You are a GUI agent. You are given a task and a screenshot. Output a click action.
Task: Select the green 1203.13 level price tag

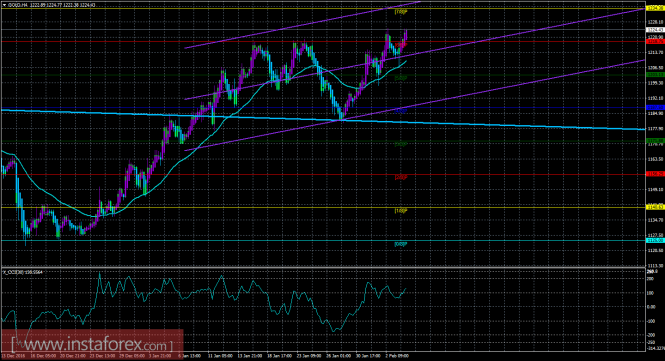point(654,75)
